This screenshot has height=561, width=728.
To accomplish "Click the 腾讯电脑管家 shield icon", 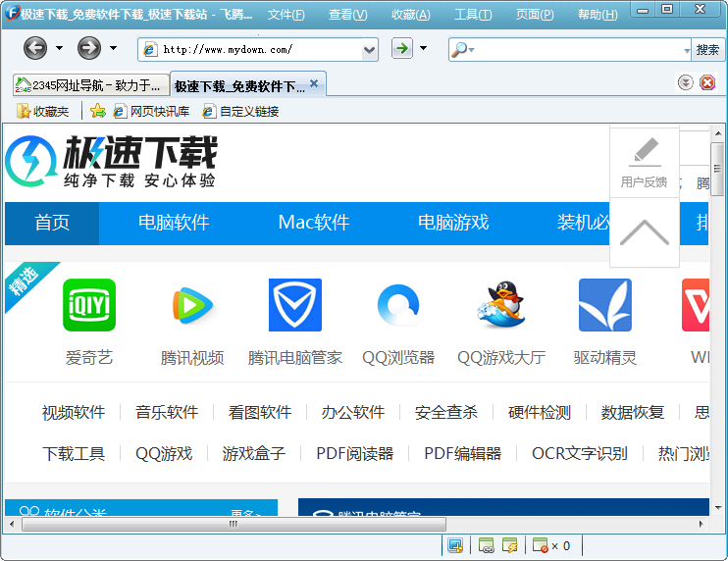I will (295, 305).
